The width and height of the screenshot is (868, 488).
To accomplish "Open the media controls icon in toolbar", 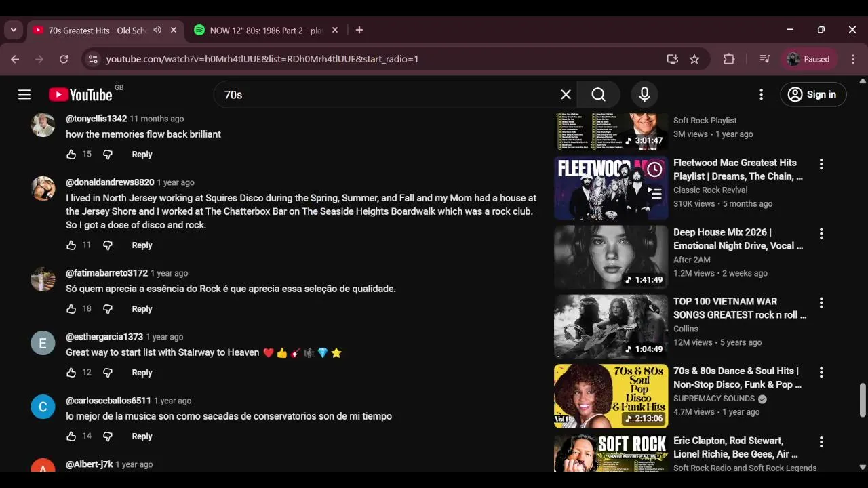I will 765,60.
